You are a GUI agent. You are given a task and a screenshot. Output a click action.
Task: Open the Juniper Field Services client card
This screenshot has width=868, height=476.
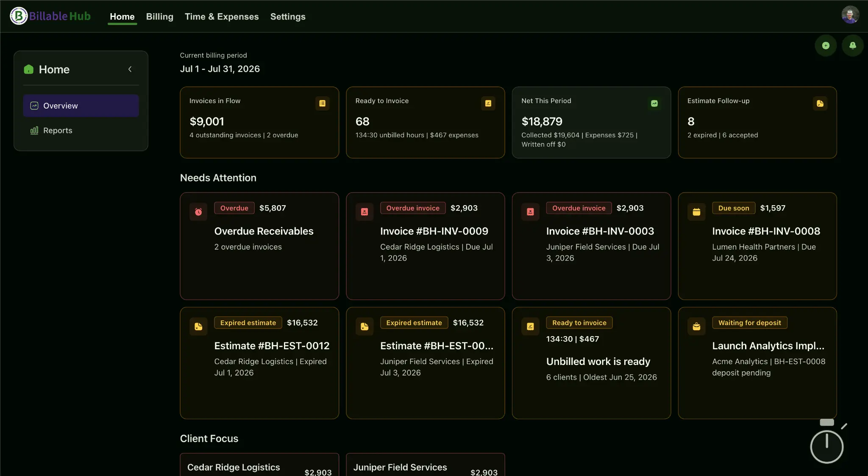click(x=426, y=465)
